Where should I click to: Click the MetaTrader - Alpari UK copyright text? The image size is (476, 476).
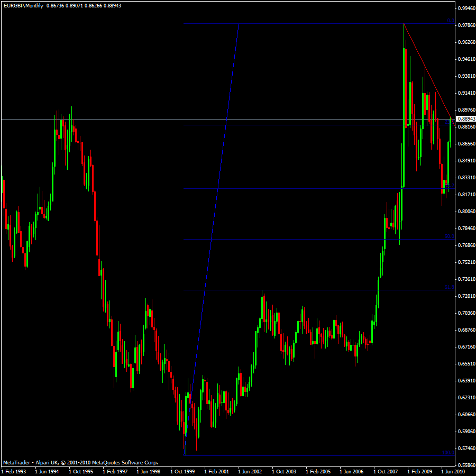pos(80,463)
